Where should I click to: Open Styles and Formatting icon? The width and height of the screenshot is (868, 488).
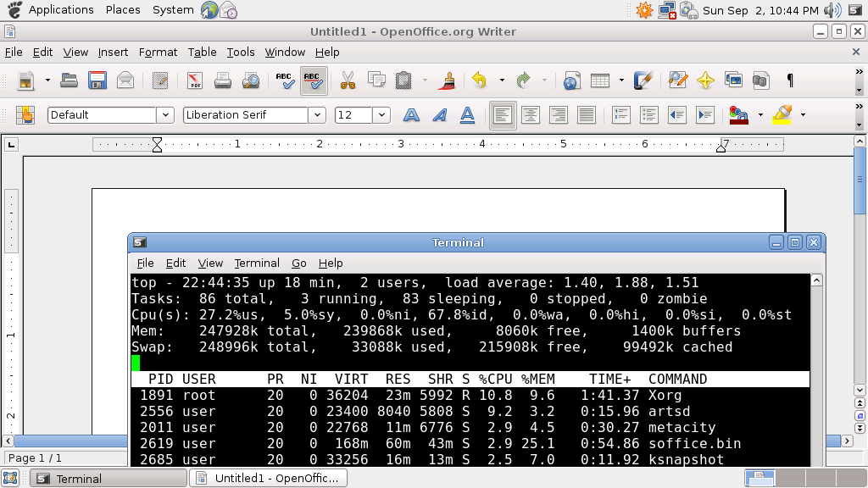pos(25,115)
